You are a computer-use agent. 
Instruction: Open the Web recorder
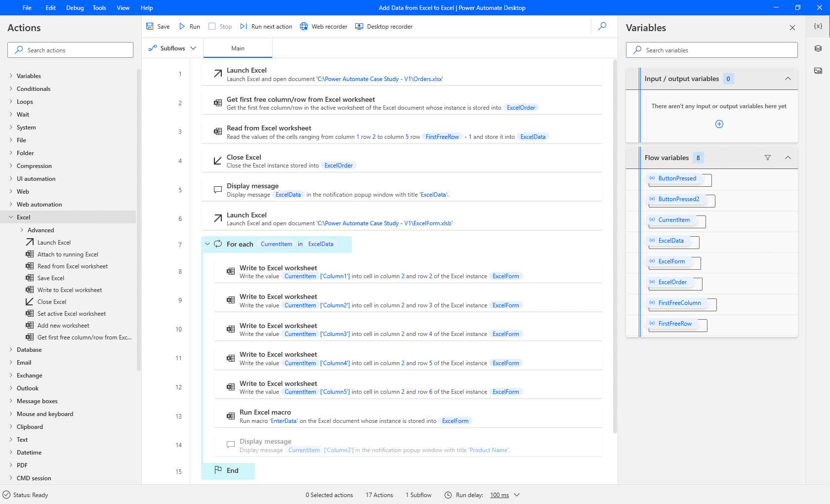(324, 26)
